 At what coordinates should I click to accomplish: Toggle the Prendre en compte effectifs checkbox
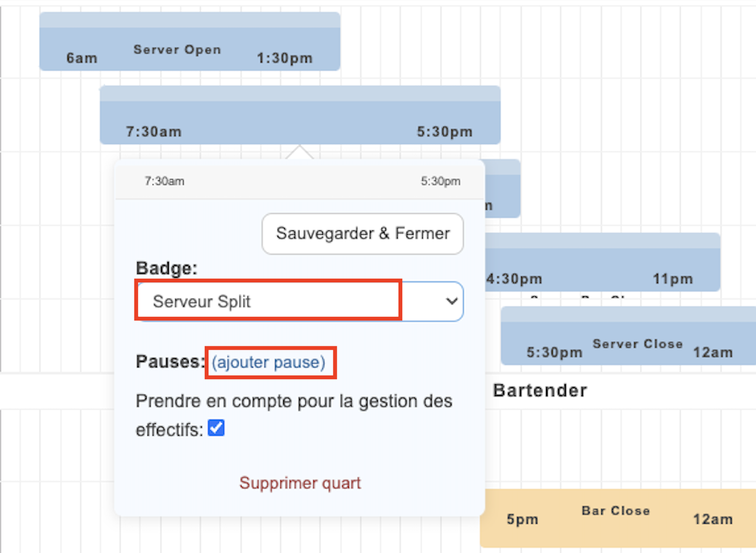(x=216, y=428)
